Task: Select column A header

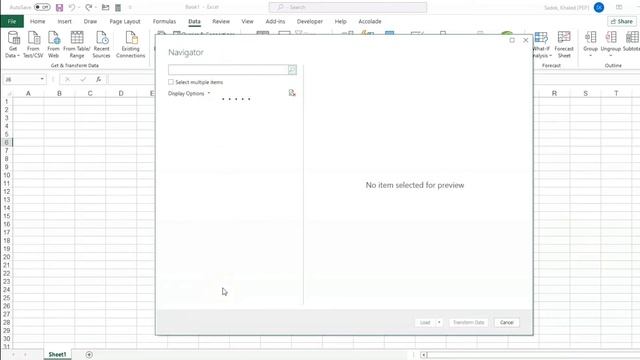Action: coord(28,93)
